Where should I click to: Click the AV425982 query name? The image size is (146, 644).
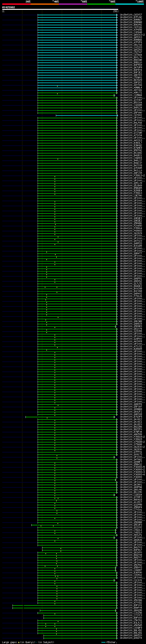tap(8, 7)
